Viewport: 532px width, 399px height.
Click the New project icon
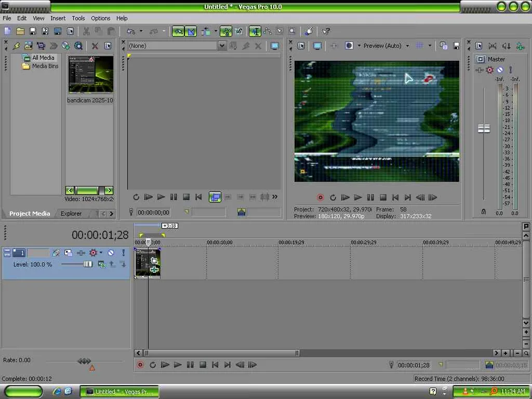(7, 31)
